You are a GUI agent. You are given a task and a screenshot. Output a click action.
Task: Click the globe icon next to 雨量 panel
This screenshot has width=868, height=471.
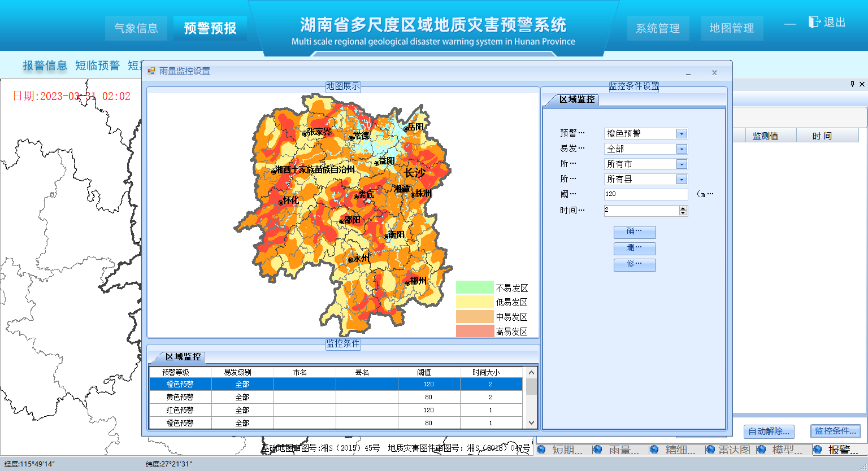597,450
